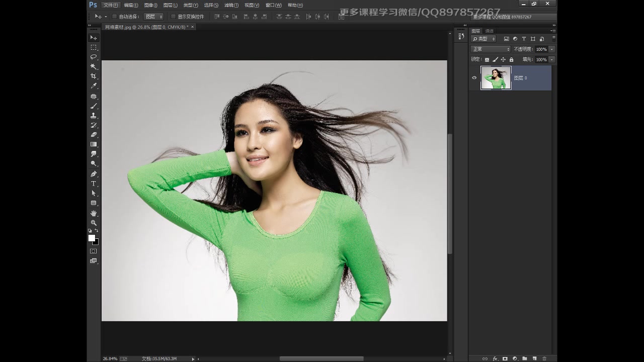
Task: Switch to the 通道 tab
Action: [x=489, y=31]
